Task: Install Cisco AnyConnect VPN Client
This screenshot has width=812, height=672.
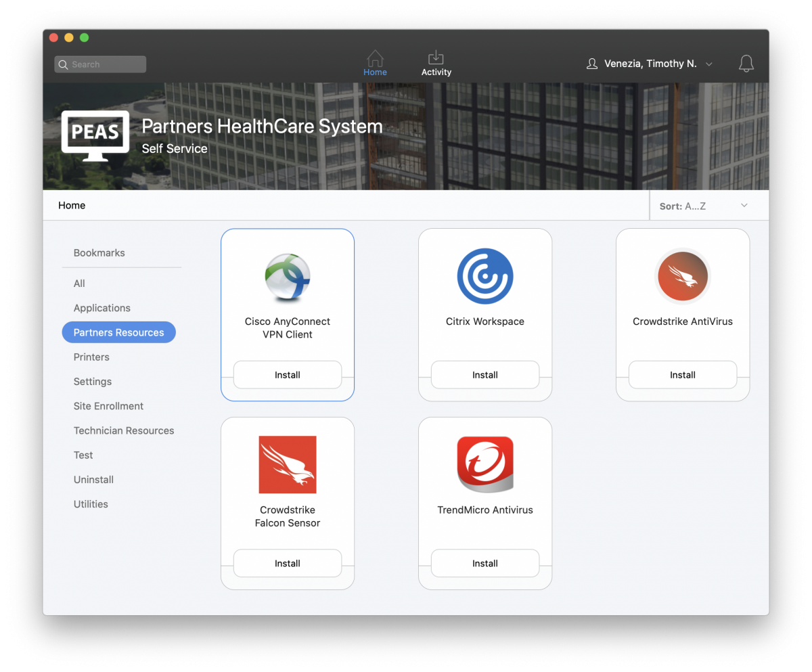Action: (288, 375)
